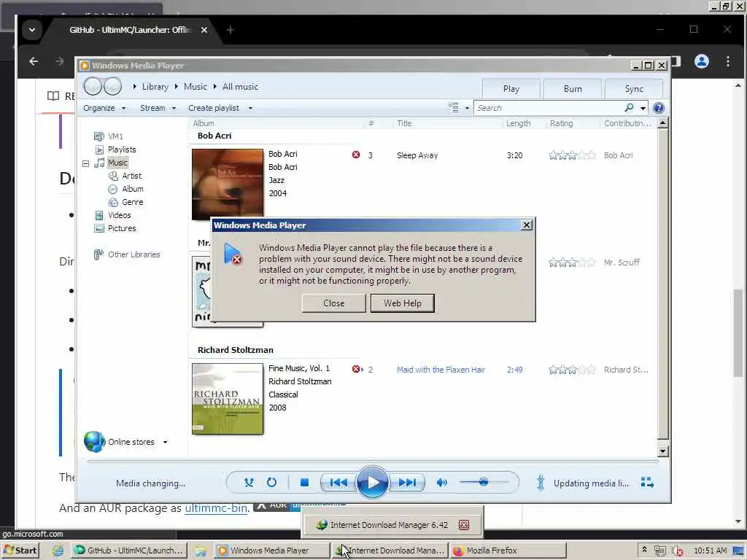The image size is (747, 560).
Task: Select All music in the breadcrumb
Action: coord(240,87)
